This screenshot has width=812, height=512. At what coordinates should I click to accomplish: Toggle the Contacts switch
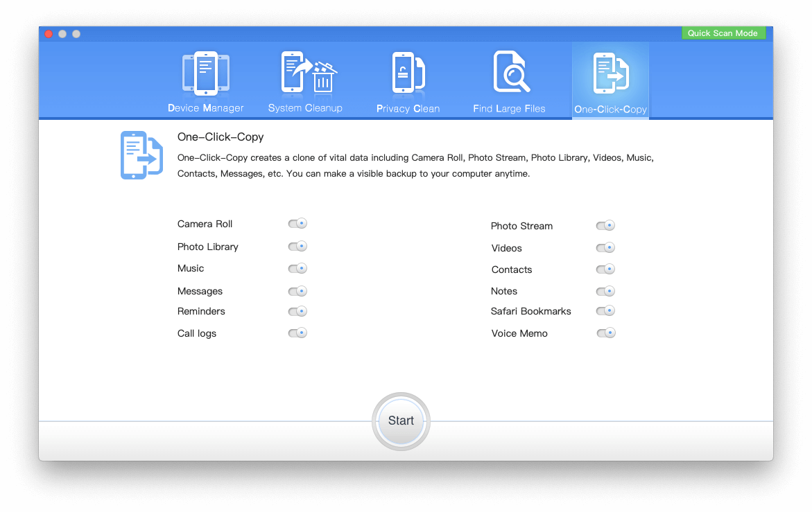pyautogui.click(x=605, y=269)
